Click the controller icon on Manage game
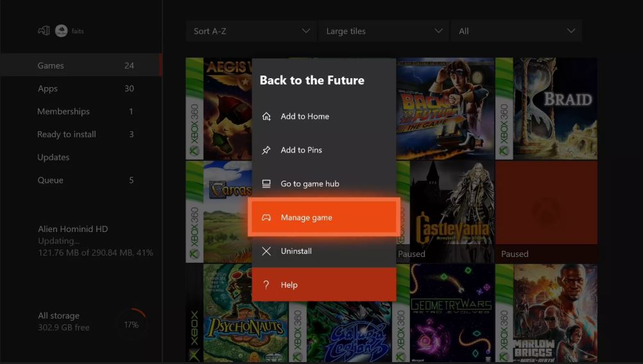643x364 pixels. pyautogui.click(x=266, y=217)
